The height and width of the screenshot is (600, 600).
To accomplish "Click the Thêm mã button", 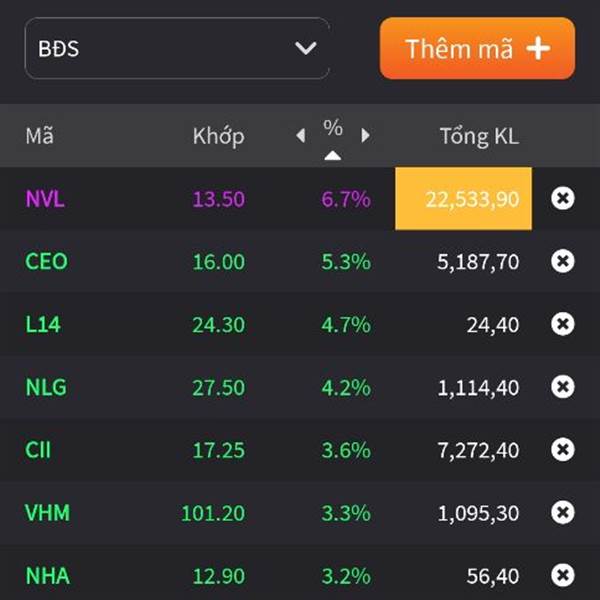I will tap(477, 48).
